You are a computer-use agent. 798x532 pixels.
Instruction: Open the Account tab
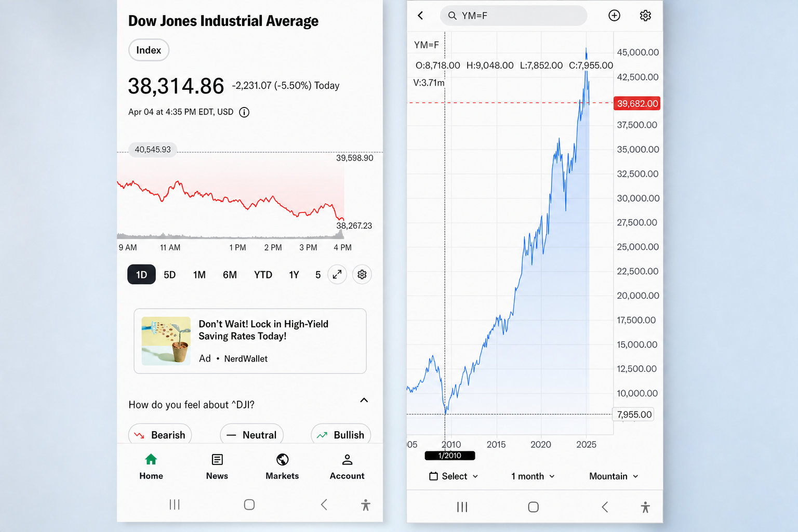(x=347, y=467)
